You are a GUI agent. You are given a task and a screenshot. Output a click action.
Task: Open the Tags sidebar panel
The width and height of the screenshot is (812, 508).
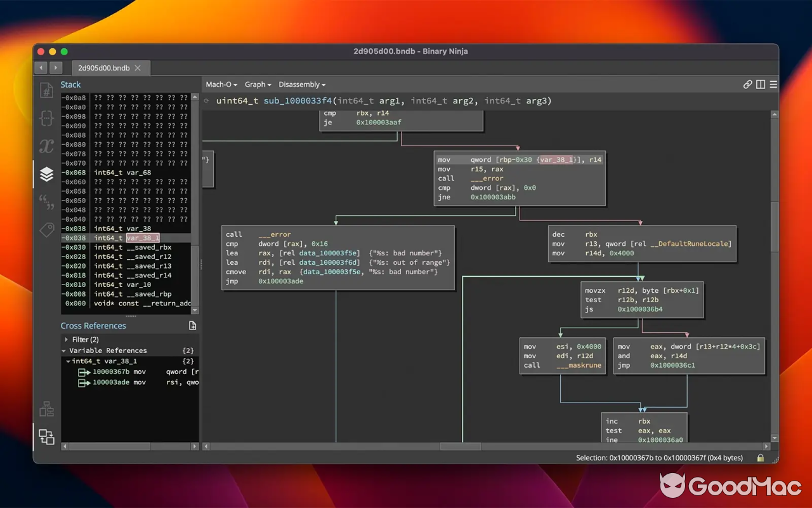tap(46, 229)
